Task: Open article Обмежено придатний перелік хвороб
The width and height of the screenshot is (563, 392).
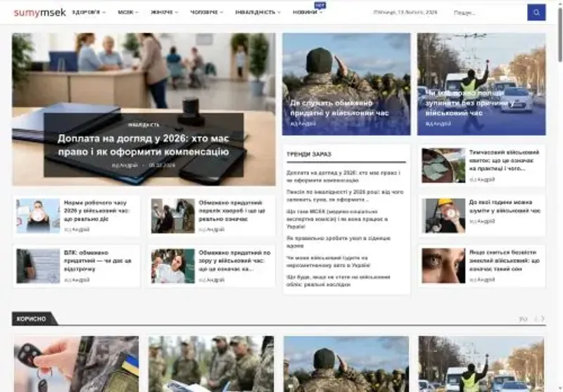Action: [232, 210]
